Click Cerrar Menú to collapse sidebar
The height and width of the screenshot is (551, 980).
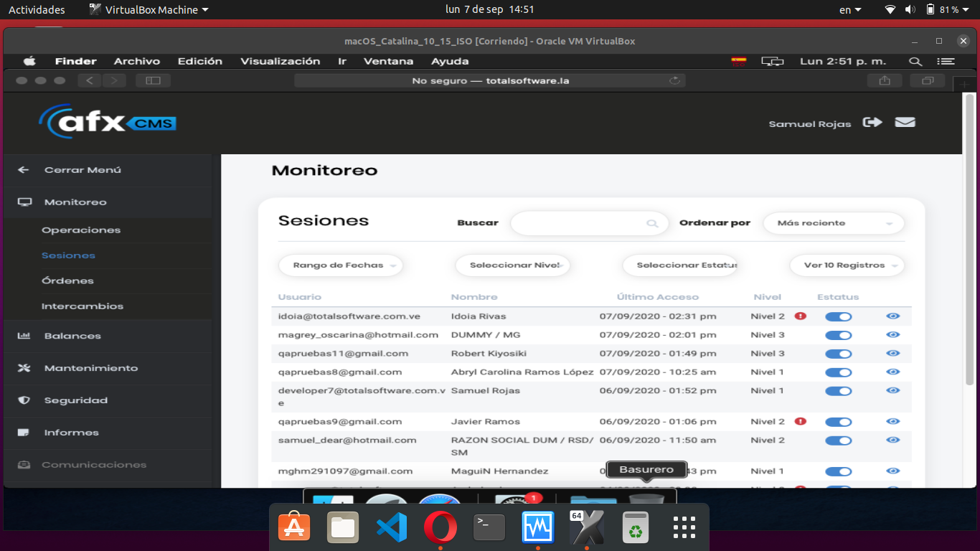(x=82, y=170)
